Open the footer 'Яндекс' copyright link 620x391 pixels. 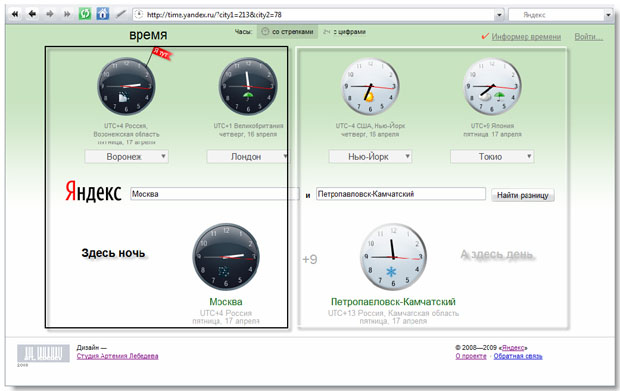pyautogui.click(x=513, y=348)
